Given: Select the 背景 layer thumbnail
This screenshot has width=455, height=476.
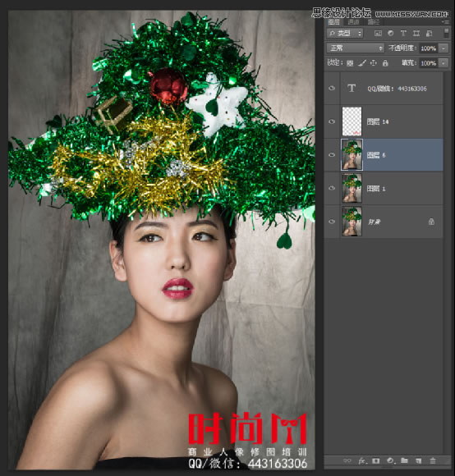Looking at the screenshot, I should point(352,222).
